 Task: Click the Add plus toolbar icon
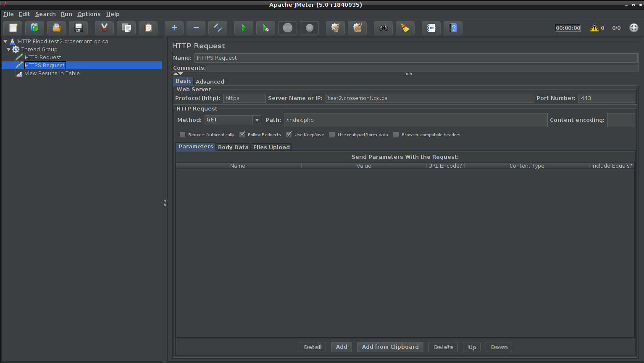click(x=174, y=28)
